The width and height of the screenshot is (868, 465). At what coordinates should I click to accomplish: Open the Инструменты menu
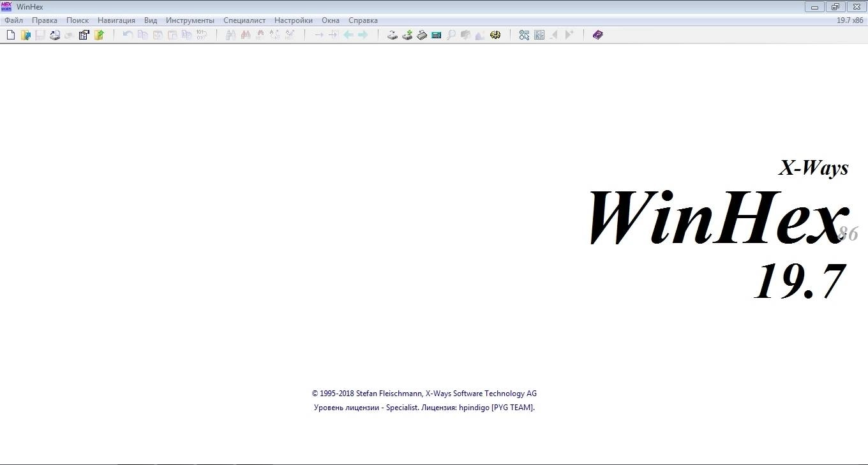tap(190, 20)
